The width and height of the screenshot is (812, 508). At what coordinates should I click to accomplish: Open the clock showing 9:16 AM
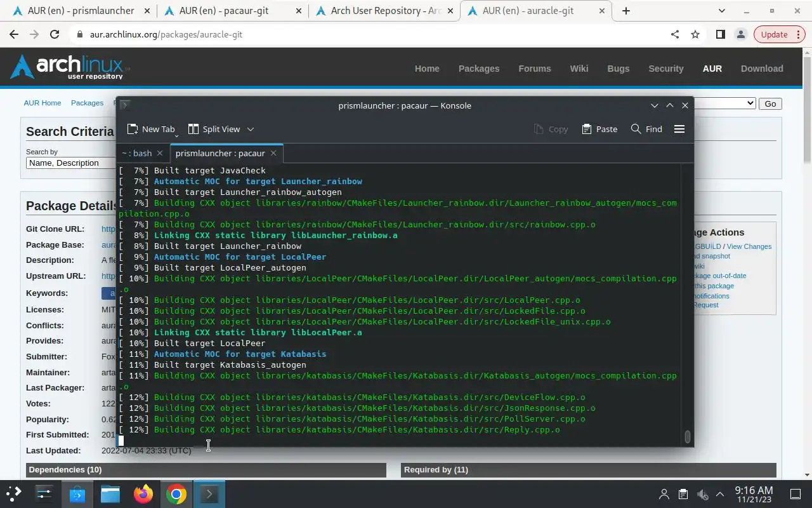(754, 494)
